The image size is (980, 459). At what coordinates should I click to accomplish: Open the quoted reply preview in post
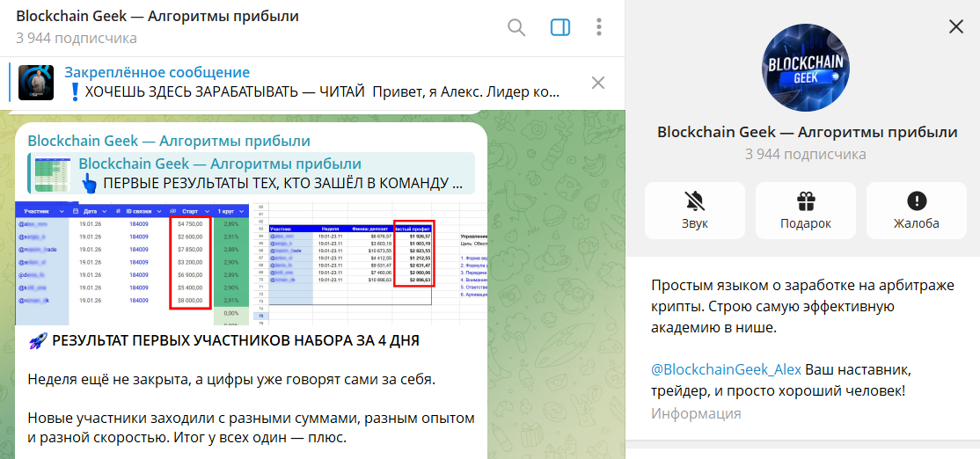coord(255,173)
